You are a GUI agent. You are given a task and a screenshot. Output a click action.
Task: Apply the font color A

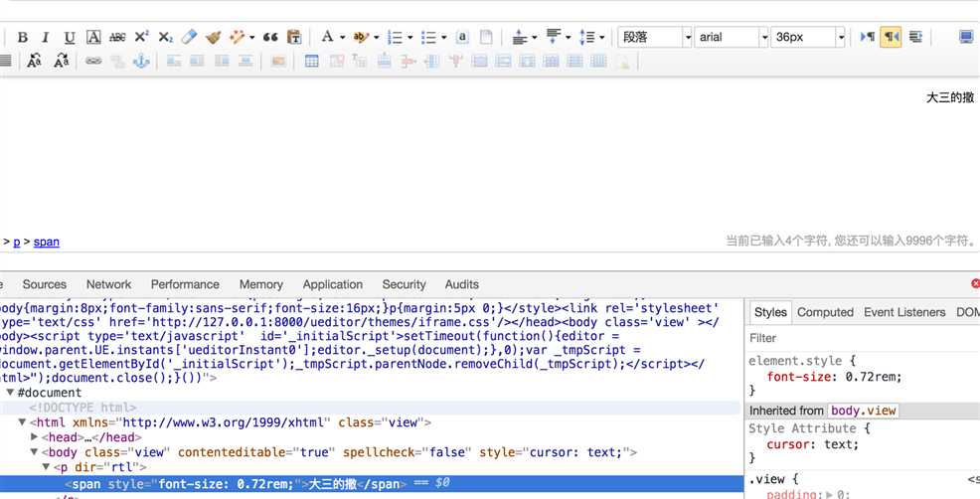pyautogui.click(x=328, y=37)
